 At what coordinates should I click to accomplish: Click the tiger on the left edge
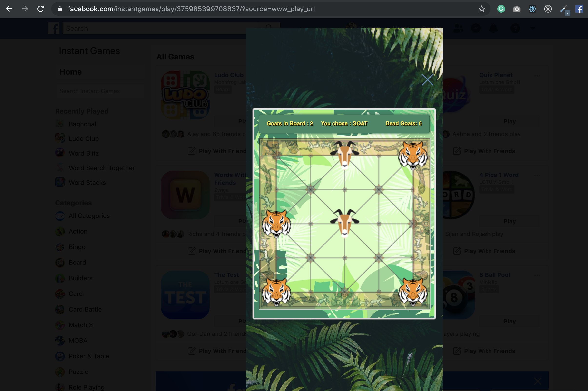click(x=276, y=224)
